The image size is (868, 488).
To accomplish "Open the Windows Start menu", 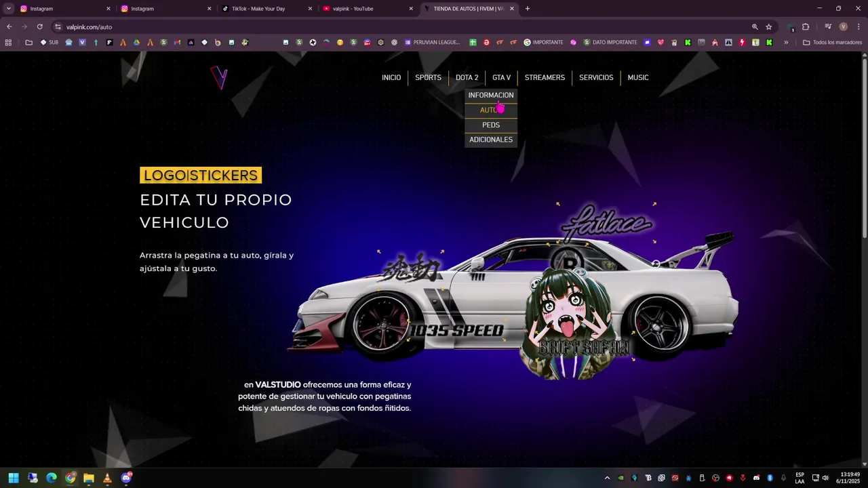I will (x=14, y=478).
